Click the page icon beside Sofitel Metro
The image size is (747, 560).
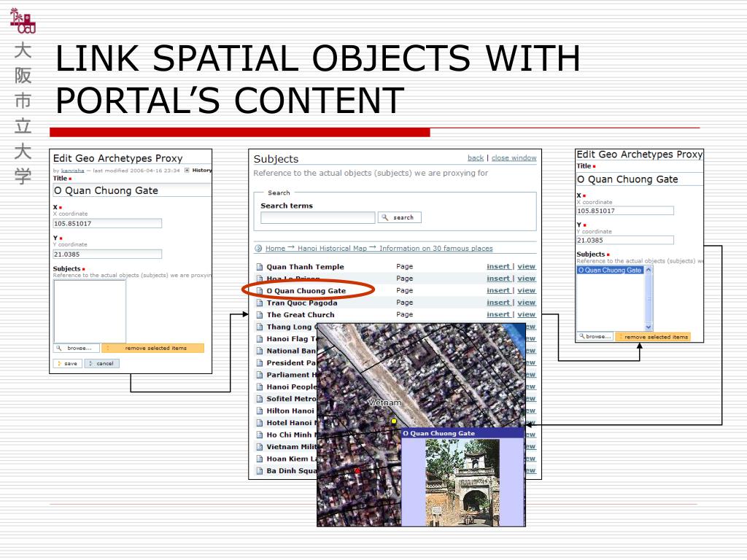pyautogui.click(x=260, y=399)
